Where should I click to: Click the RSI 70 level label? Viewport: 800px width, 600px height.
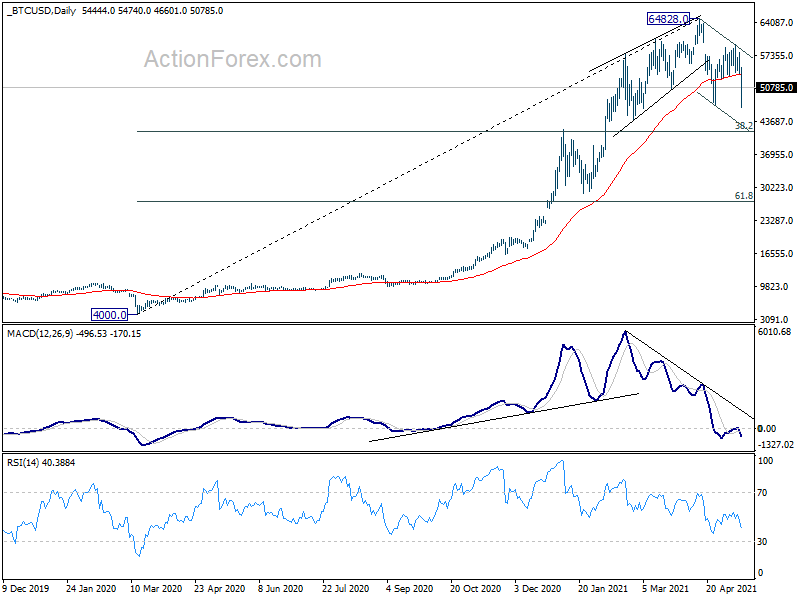pos(762,493)
